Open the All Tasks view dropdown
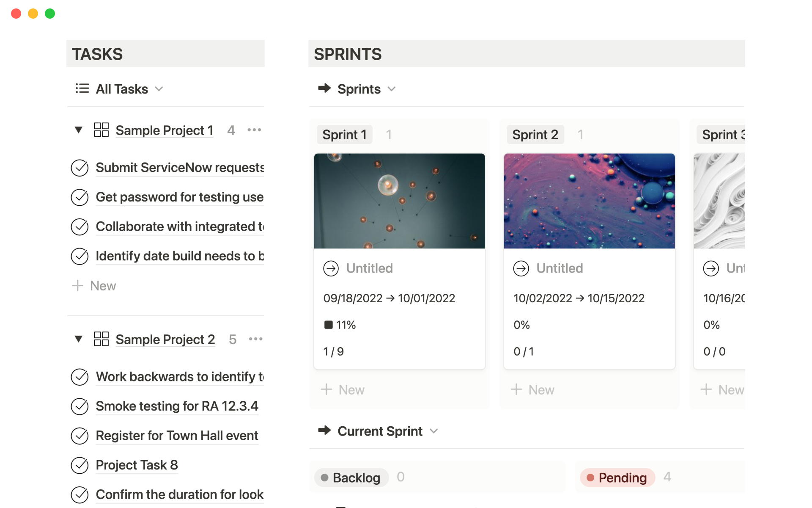 click(159, 89)
